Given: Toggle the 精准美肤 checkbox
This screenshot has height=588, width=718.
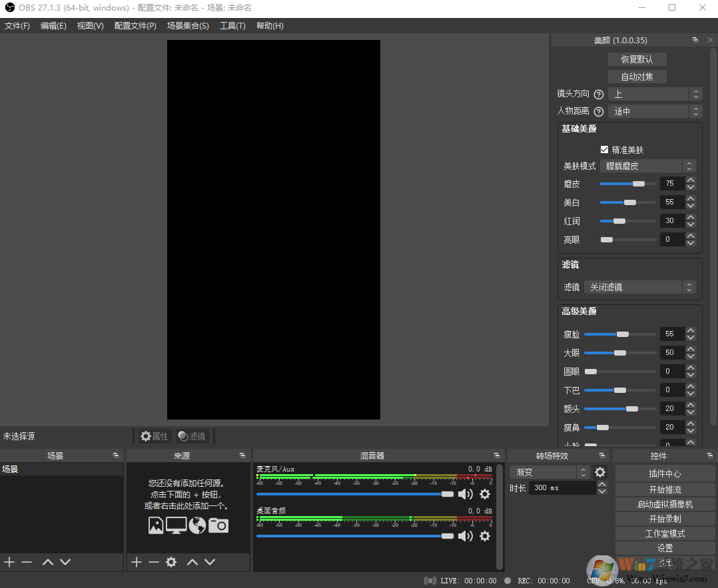Looking at the screenshot, I should tap(605, 150).
